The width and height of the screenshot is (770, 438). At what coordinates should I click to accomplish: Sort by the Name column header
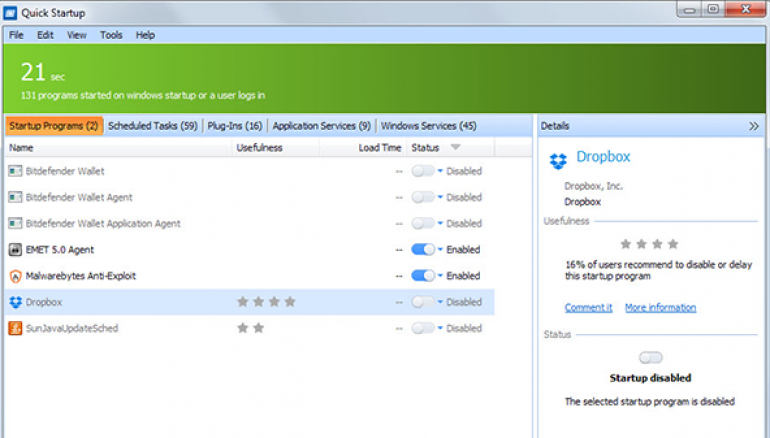pyautogui.click(x=118, y=147)
